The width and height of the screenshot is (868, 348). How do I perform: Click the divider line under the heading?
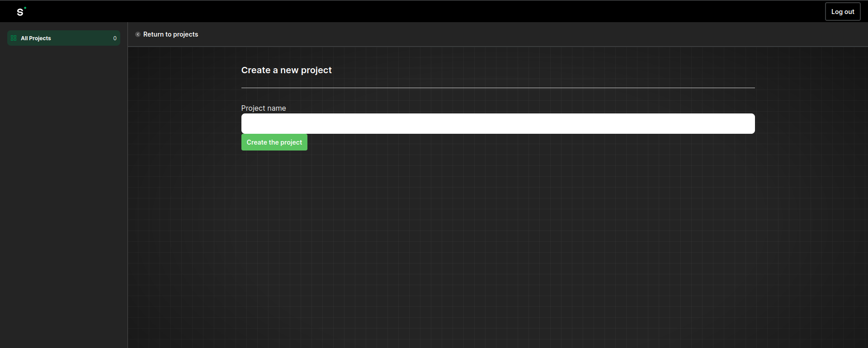point(497,88)
